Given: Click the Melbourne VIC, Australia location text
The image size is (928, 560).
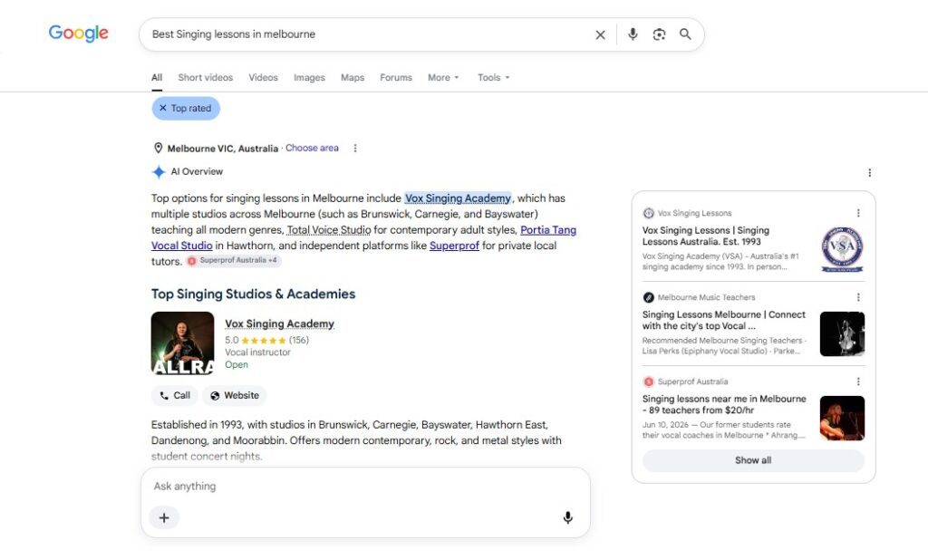Looking at the screenshot, I should point(223,149).
